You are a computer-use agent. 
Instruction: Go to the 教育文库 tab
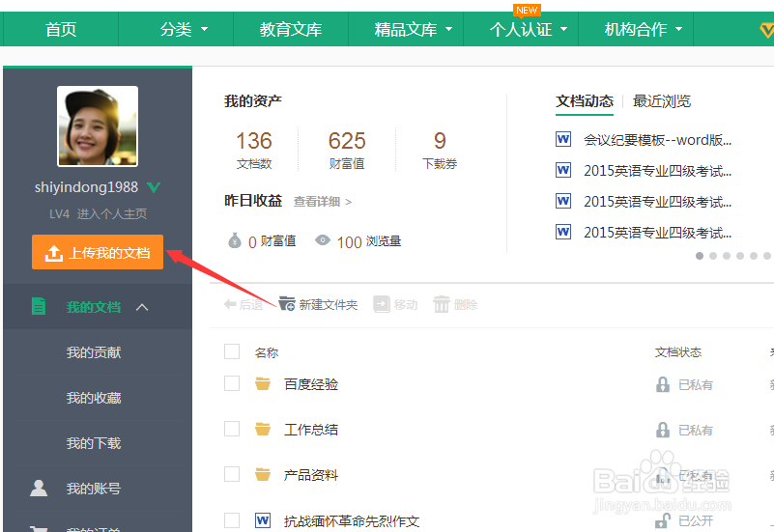pyautogui.click(x=291, y=29)
